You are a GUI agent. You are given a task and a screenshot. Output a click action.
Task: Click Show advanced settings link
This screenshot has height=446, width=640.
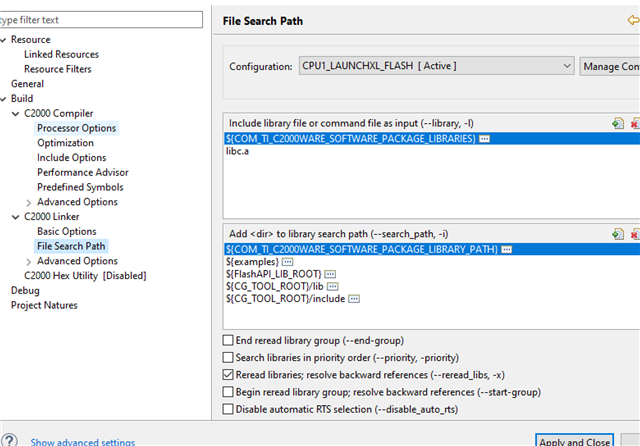click(x=82, y=441)
